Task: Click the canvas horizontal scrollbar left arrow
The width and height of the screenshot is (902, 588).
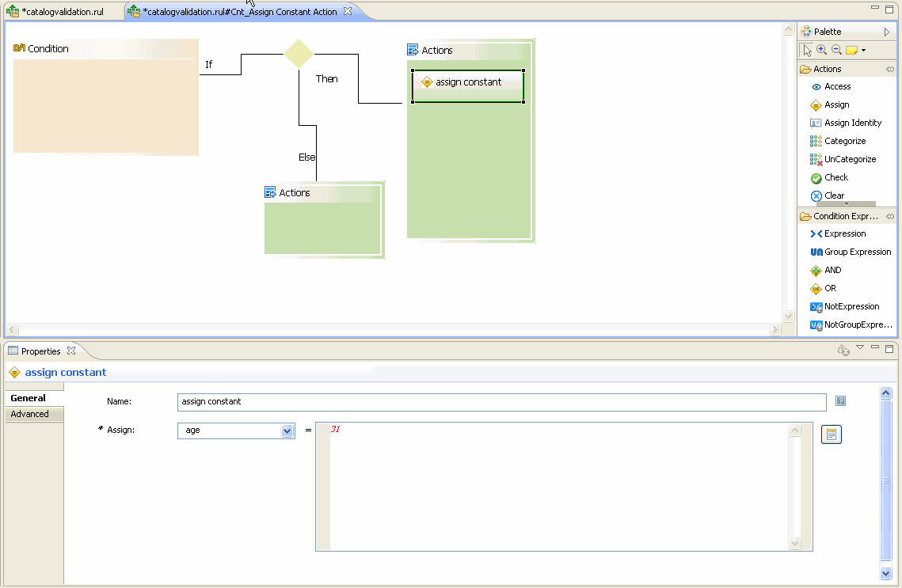Action: point(12,329)
